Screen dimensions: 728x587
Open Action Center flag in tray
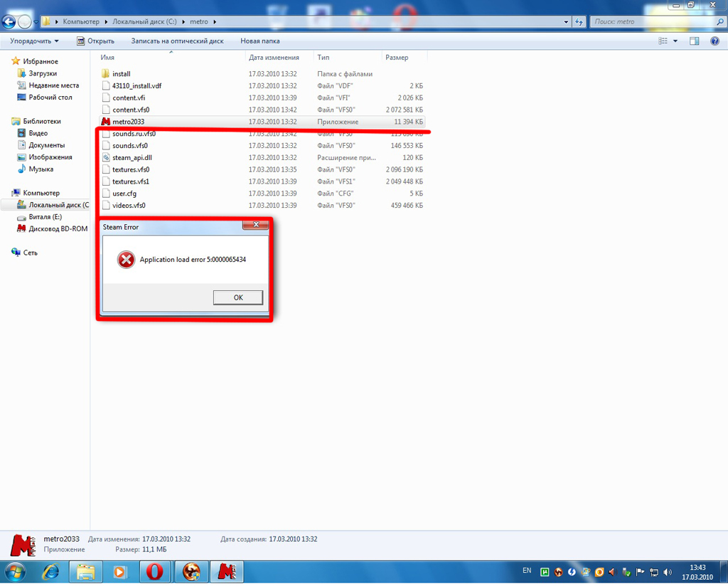point(640,572)
